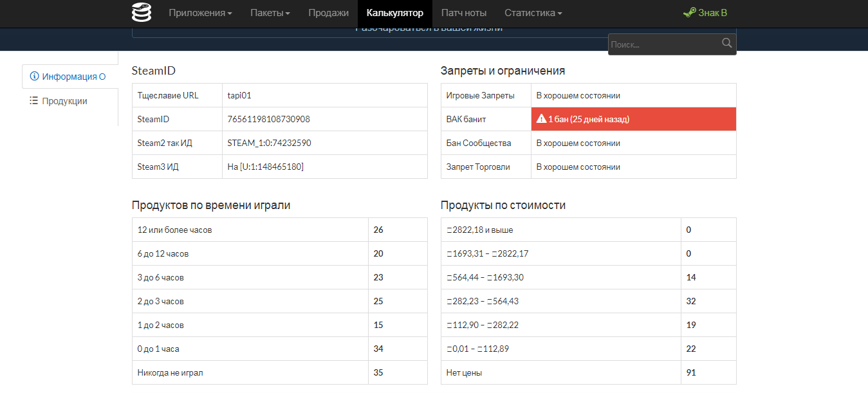This screenshot has width=868, height=393.
Task: Click the status next to Запрет Торговли
Action: coord(578,167)
